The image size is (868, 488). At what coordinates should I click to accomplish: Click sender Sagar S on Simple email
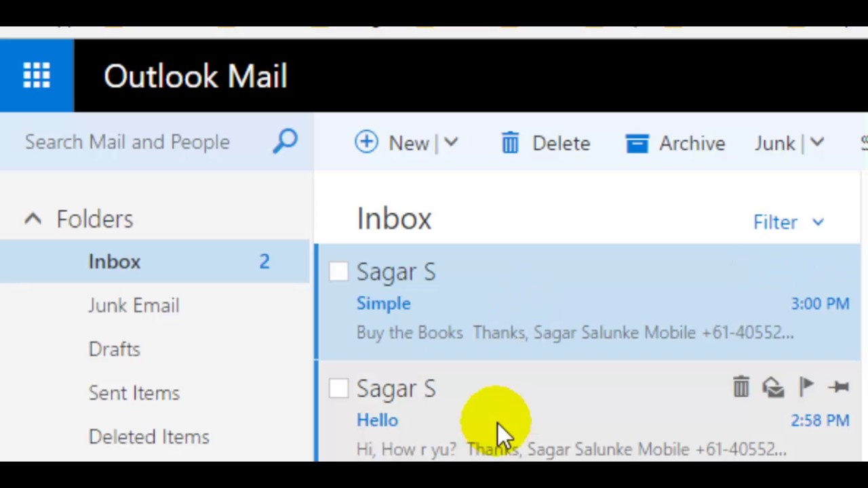(396, 272)
